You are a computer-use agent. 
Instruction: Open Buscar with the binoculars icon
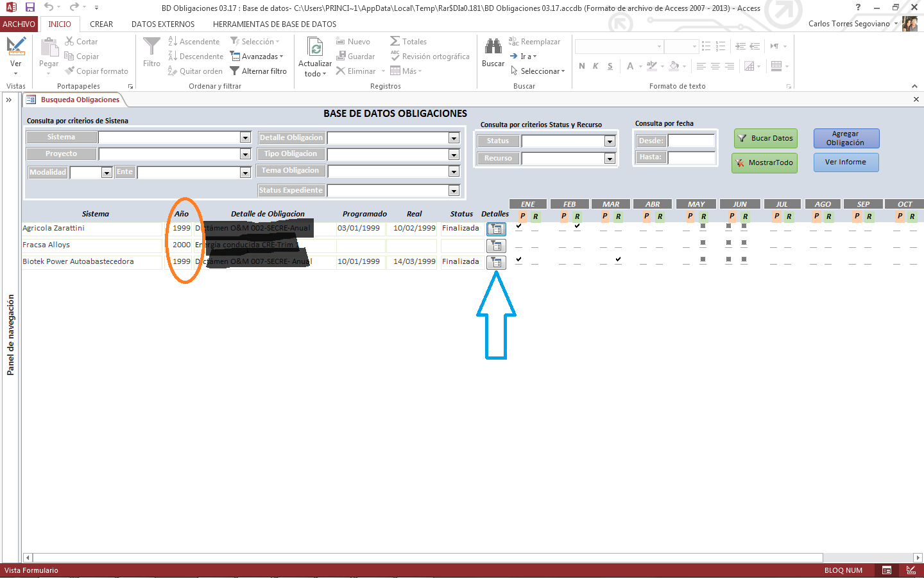(493, 47)
